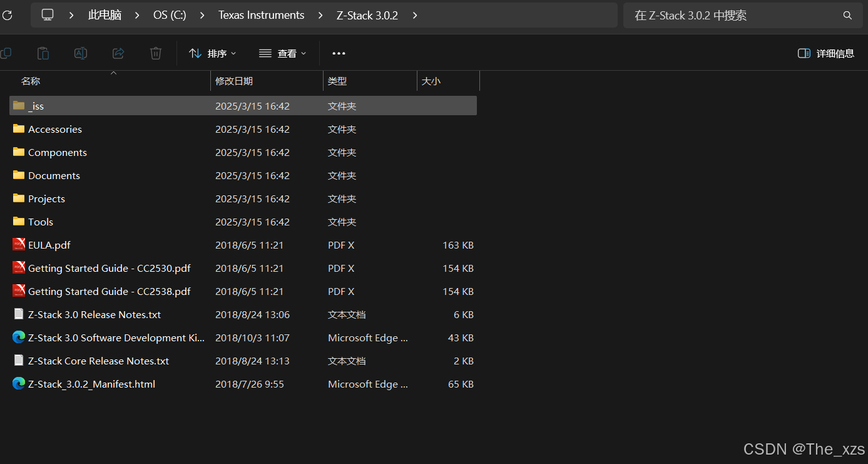Click the CC2538 guide PDF icon
Image resolution: width=868 pixels, height=464 pixels.
19,291
